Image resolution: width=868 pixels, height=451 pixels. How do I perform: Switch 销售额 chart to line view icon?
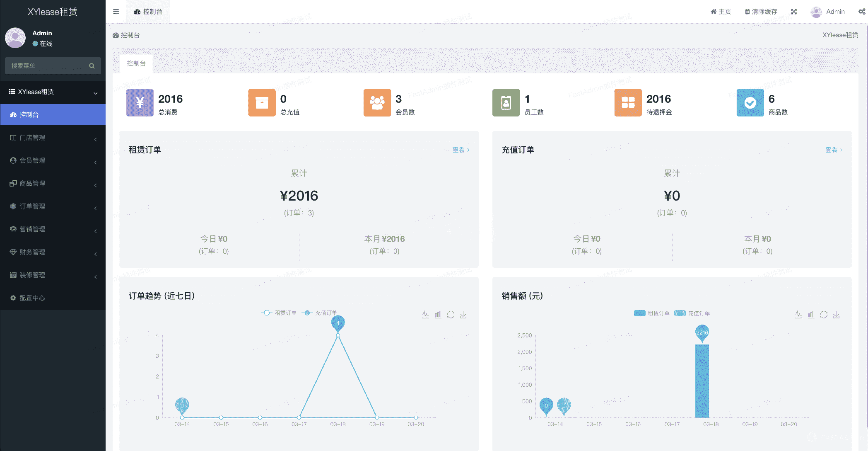click(x=798, y=315)
